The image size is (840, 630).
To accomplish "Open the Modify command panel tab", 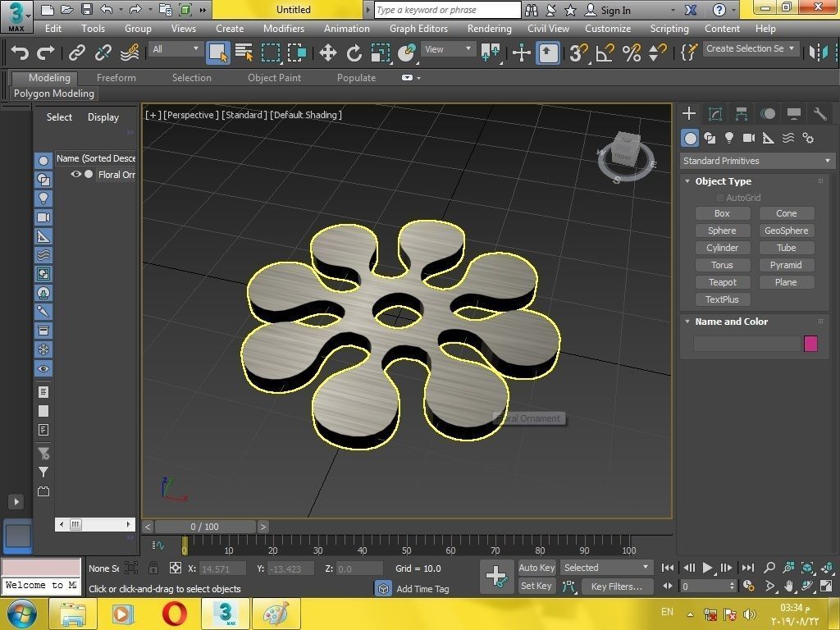I will pos(715,113).
